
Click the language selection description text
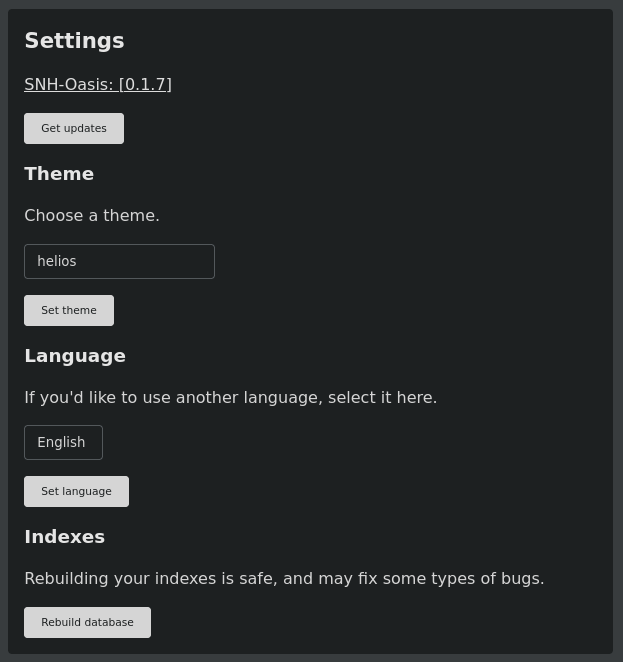pyautogui.click(x=231, y=398)
